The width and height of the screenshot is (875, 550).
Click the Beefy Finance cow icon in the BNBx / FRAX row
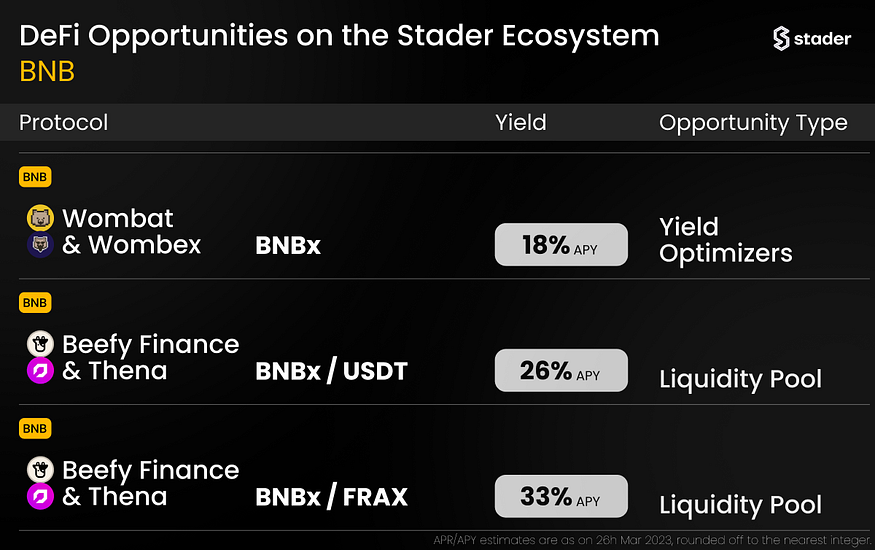40,470
